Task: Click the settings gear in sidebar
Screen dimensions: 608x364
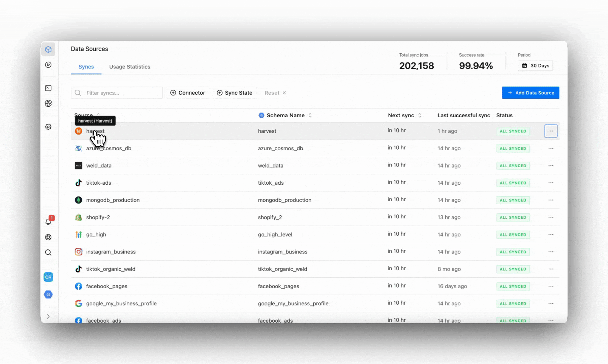Action: pos(48,127)
